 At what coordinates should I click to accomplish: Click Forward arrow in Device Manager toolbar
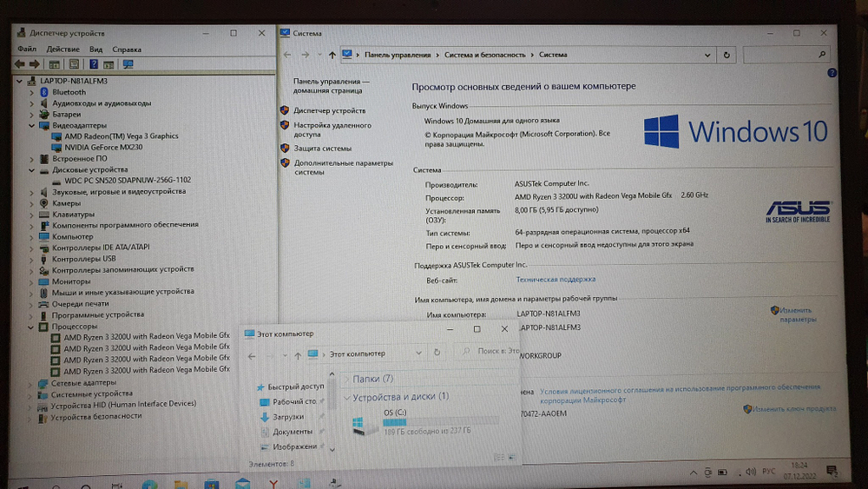35,64
